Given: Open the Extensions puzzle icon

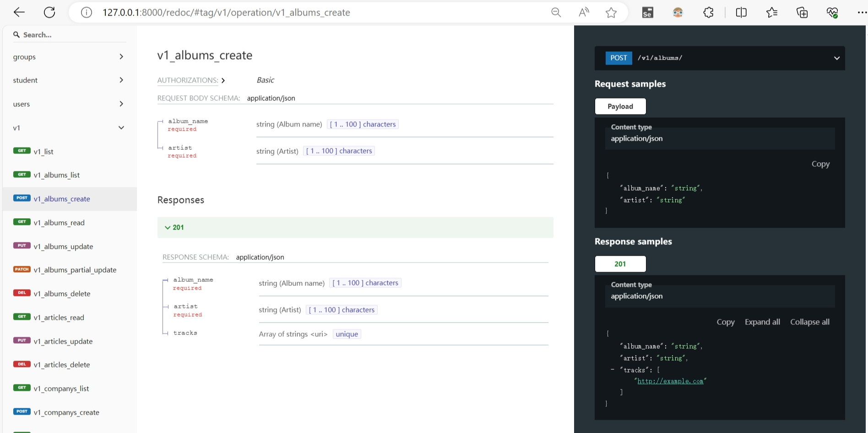Looking at the screenshot, I should (708, 12).
